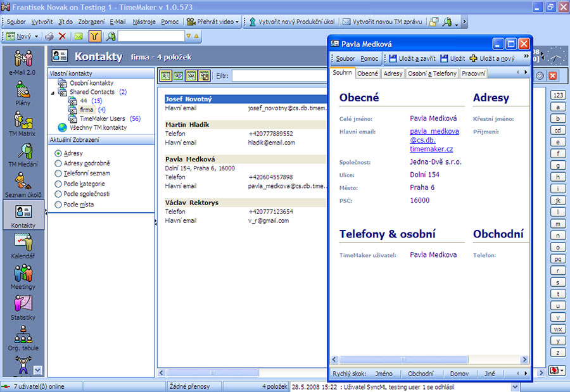Screen dimensions: 570x392
Task: Click the printer icon in toolbar
Action: (49, 36)
